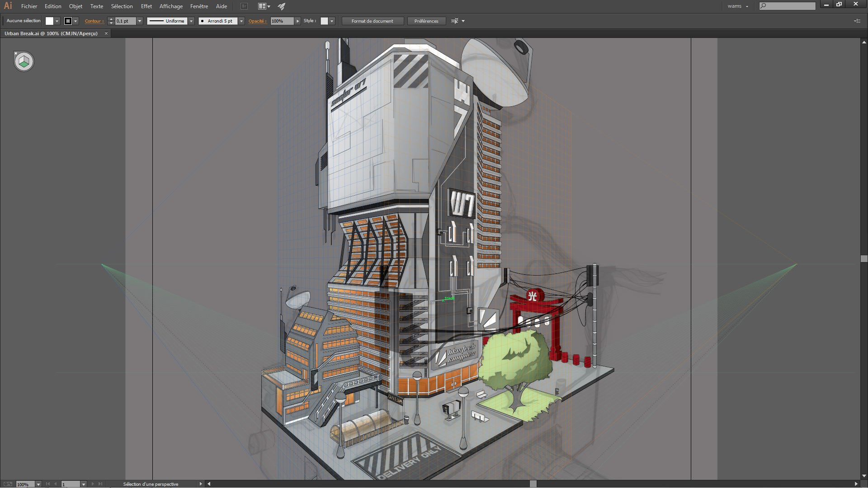Click the stroke color box icon
The image size is (868, 488).
(x=68, y=21)
